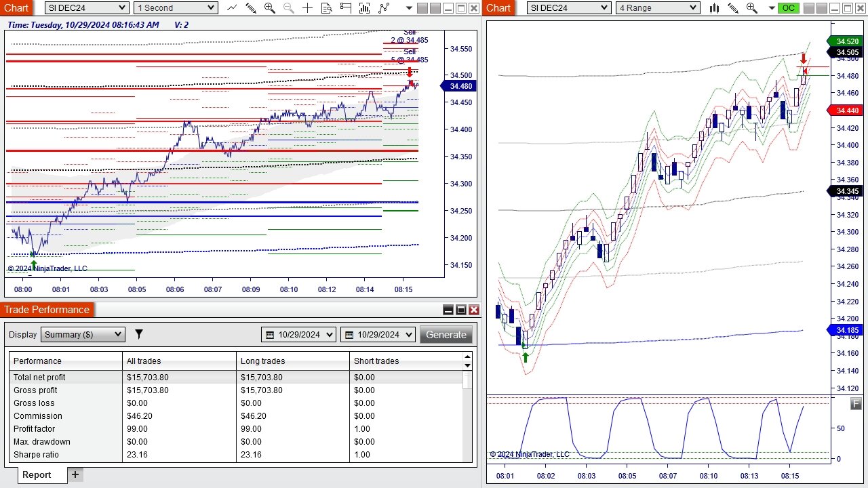Open the 4 Range interval dropdown
Screen dimensions: 868x488
click(x=658, y=8)
